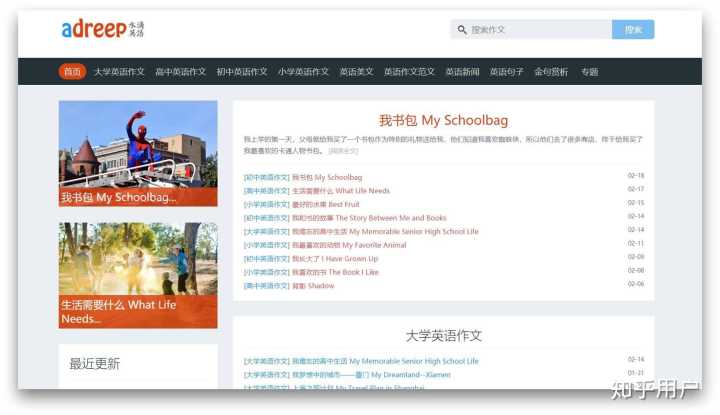Screen dimensions: 720x415
Task: Open the What Life Needs family thumbnail
Action: (x=138, y=275)
